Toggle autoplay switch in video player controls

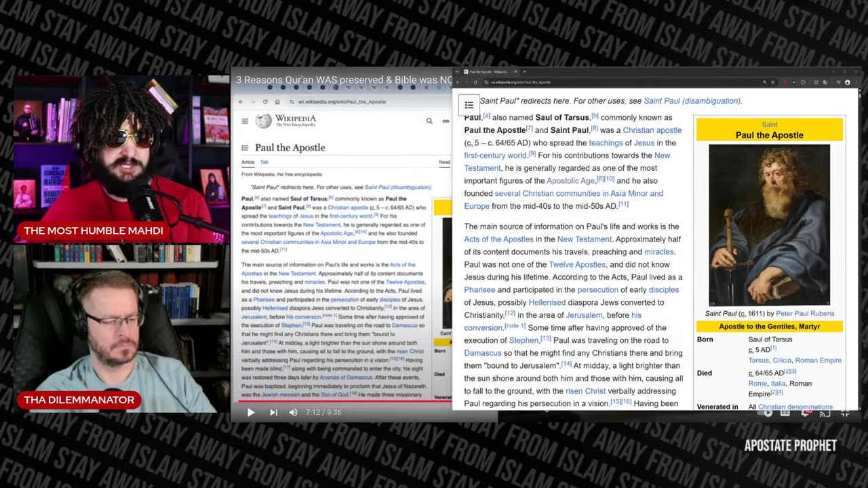[766, 412]
